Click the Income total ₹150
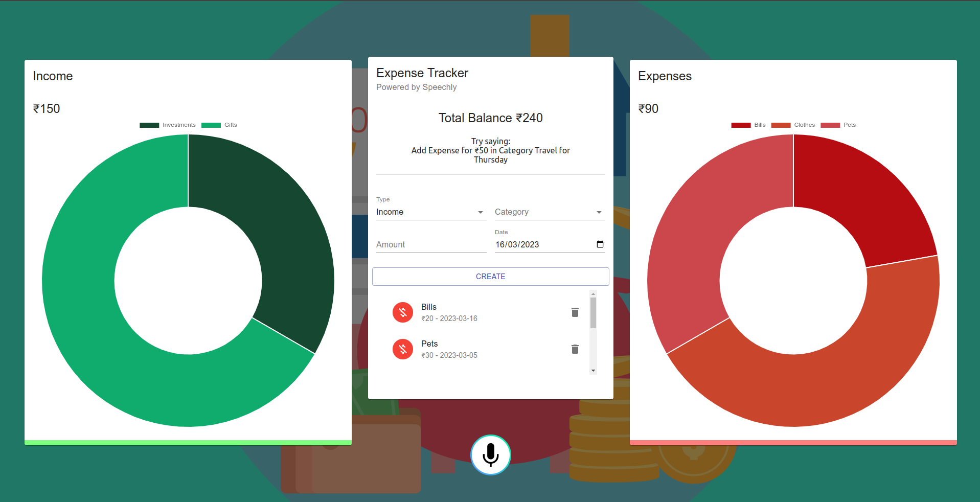 click(47, 109)
